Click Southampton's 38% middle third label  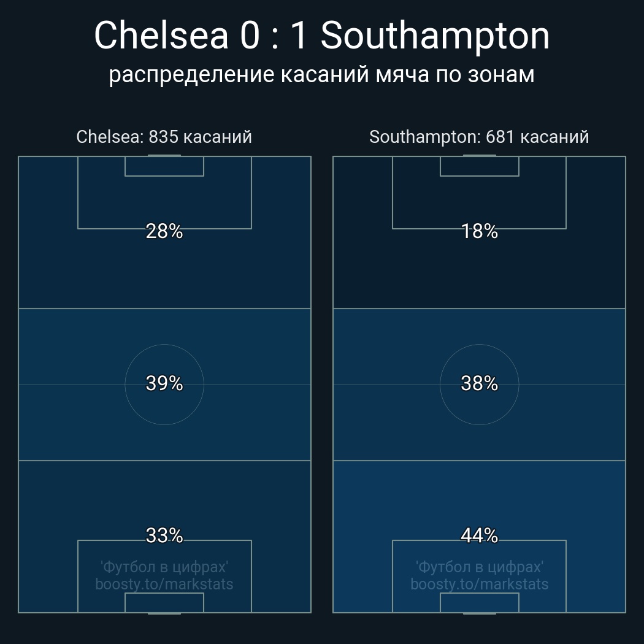click(479, 383)
